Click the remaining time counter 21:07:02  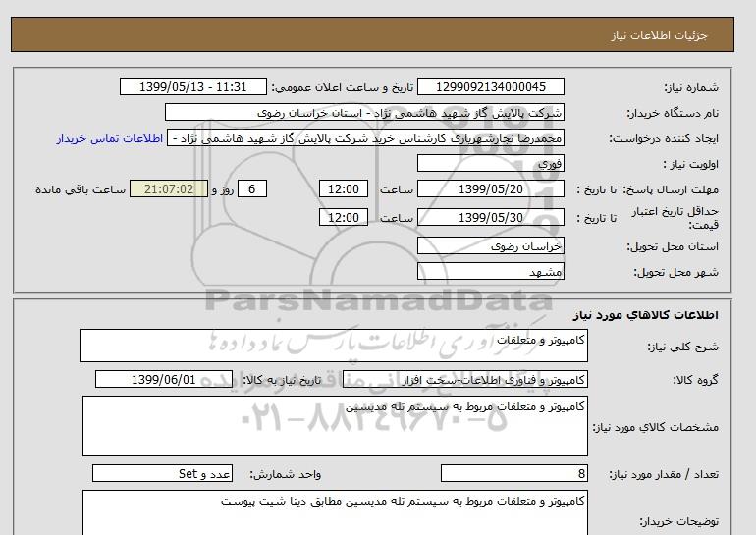[x=169, y=188]
